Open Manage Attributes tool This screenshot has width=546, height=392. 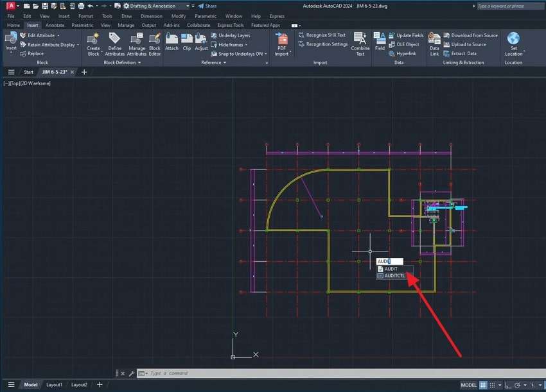pyautogui.click(x=137, y=44)
